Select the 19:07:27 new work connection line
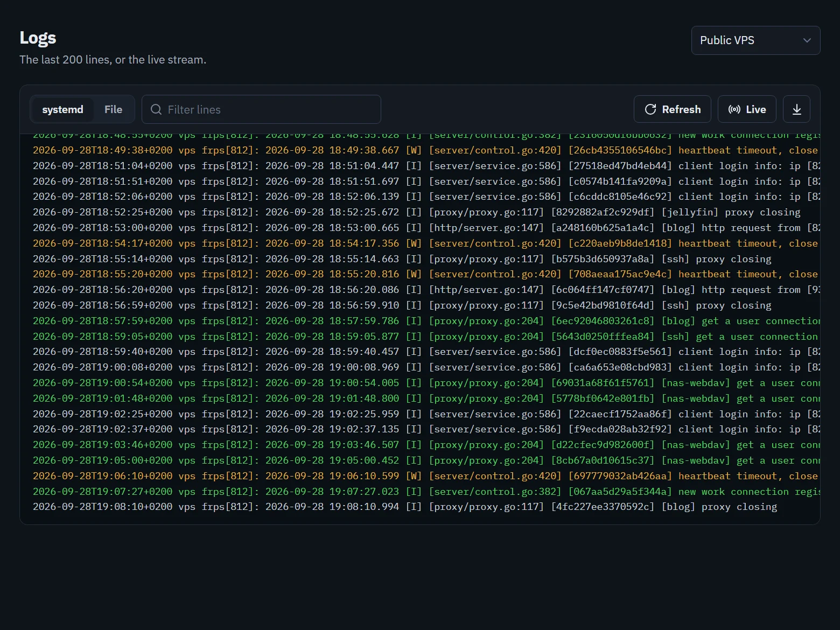The image size is (840, 630). click(x=425, y=492)
